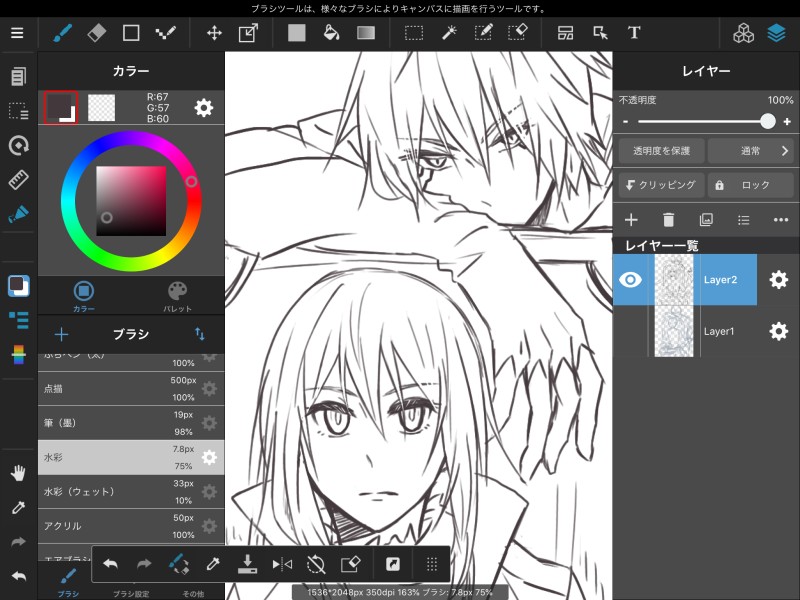
Task: Select the foreground color swatch
Action: (61, 108)
